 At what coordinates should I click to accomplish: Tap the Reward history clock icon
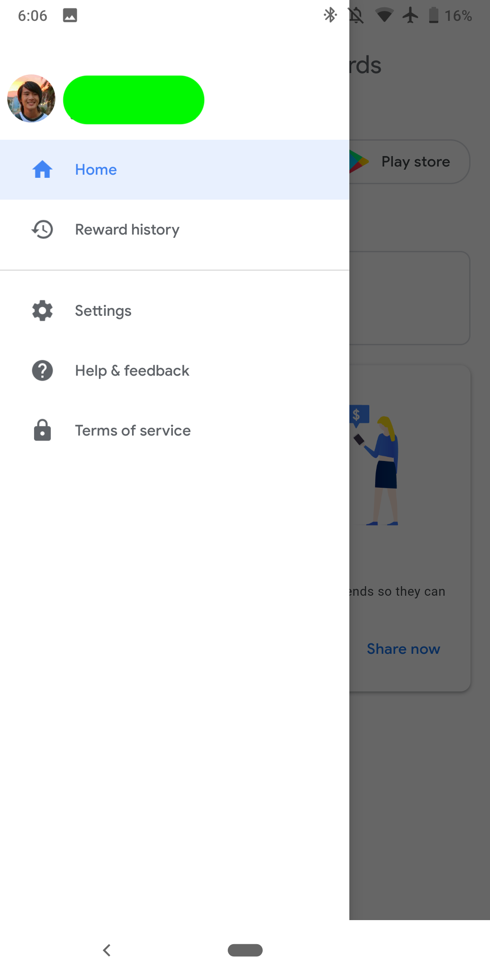[x=42, y=230]
